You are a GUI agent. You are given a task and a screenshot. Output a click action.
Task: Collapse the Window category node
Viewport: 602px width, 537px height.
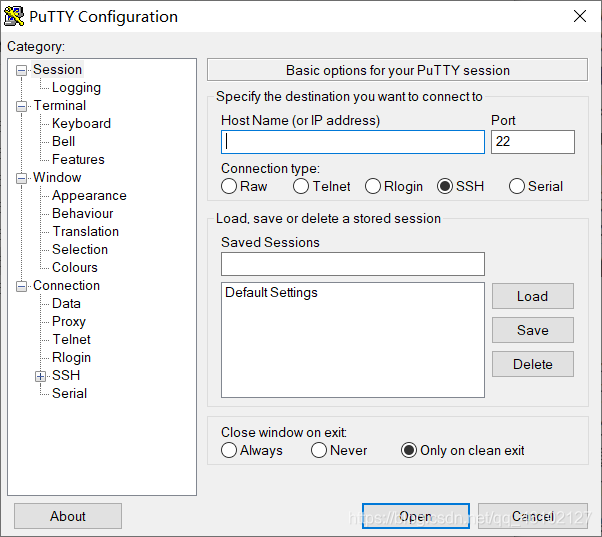(22, 178)
